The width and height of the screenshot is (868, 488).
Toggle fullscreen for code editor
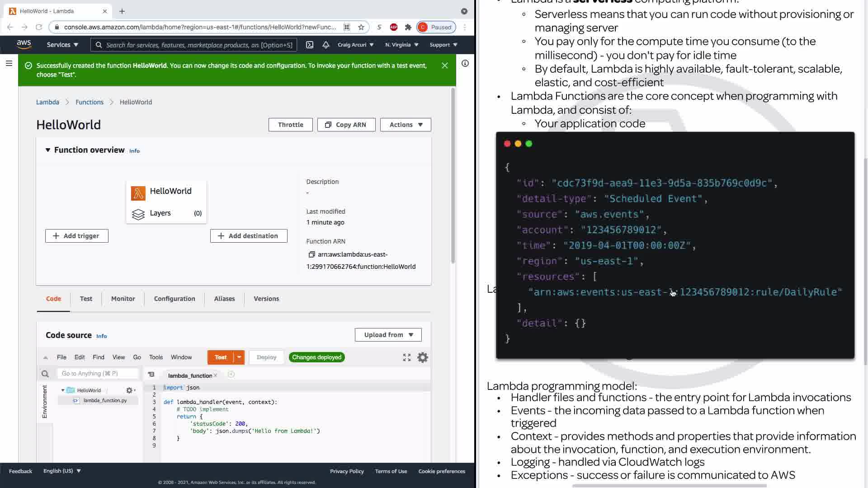click(x=407, y=357)
